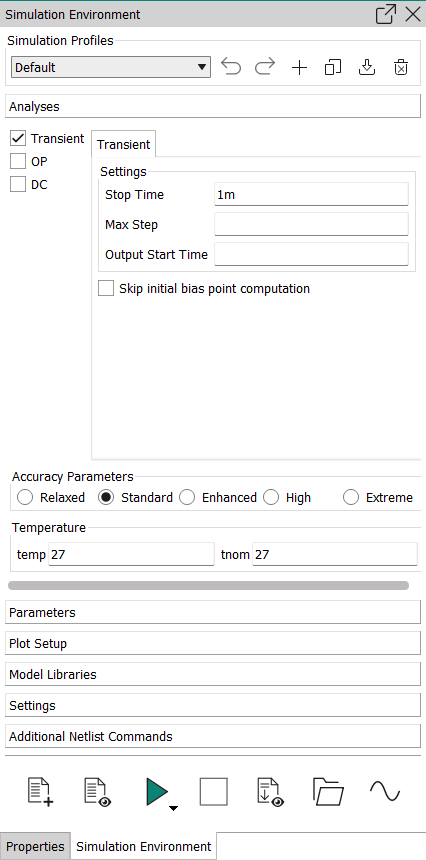Open the Default profile dropdown
The height and width of the screenshot is (860, 426).
pos(111,67)
